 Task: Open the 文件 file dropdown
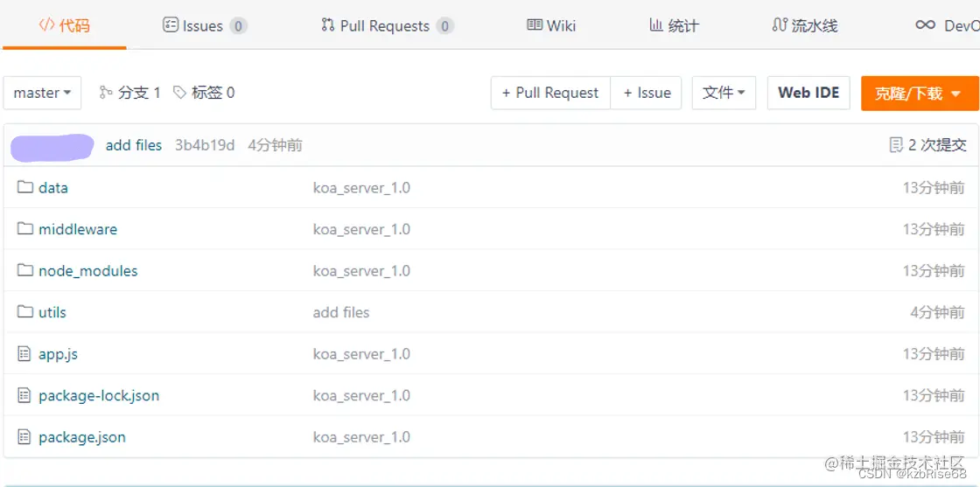pyautogui.click(x=724, y=93)
